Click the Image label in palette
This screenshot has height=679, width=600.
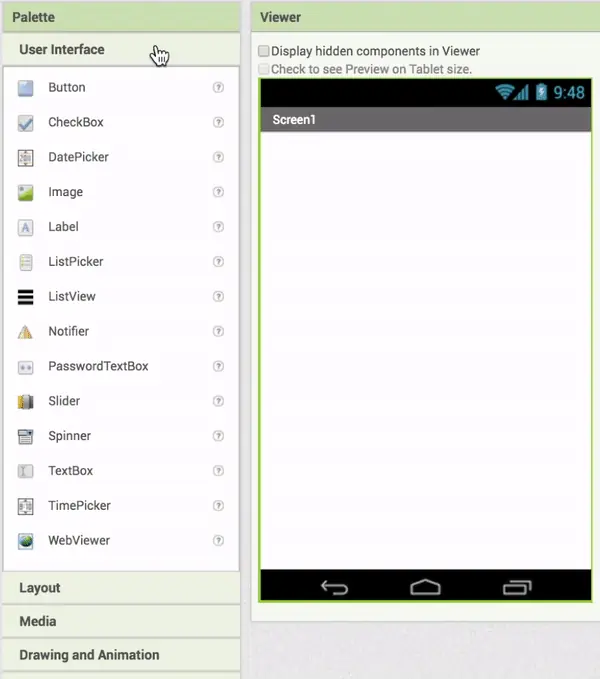(65, 192)
